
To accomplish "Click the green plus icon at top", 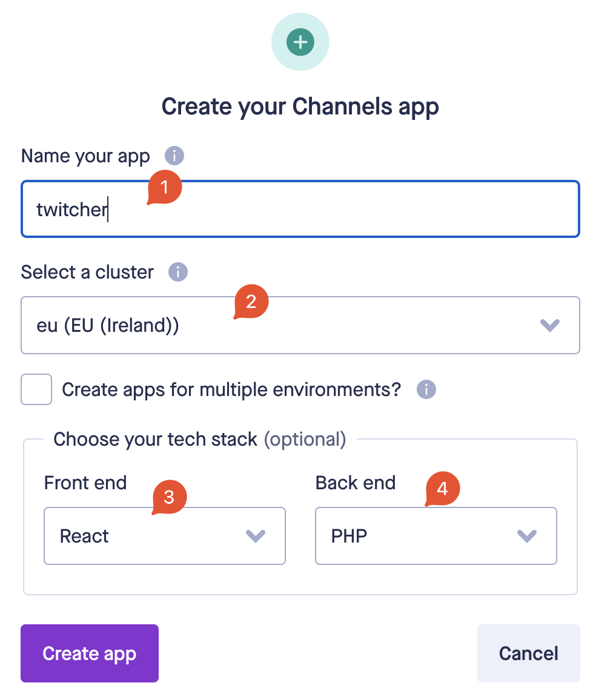I will [x=300, y=42].
